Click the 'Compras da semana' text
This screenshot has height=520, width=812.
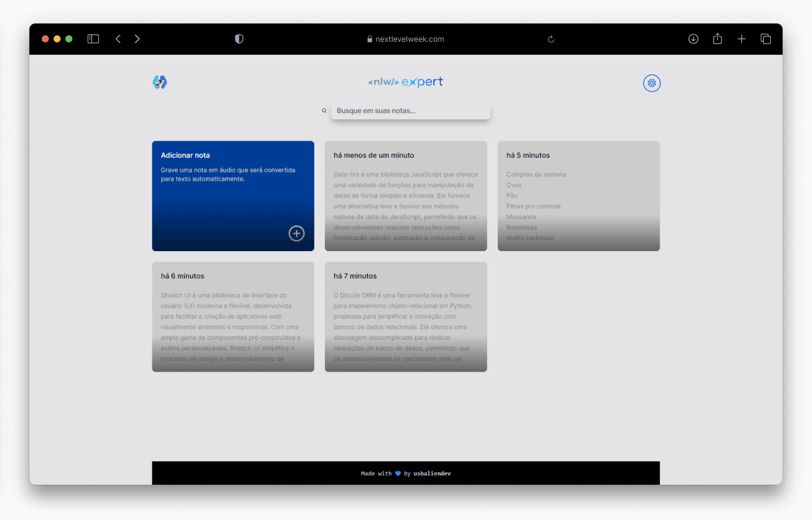point(536,175)
